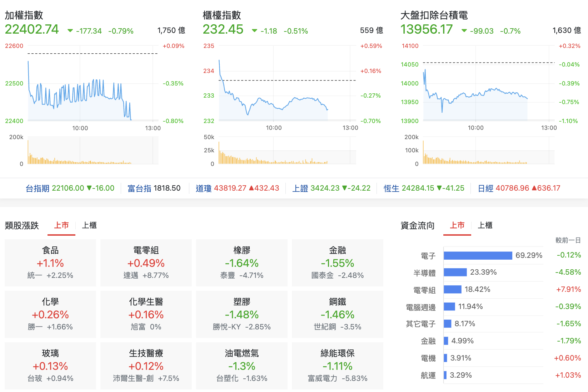Switch to 上櫃 tab under 類股漲跌
Image resolution: width=588 pixels, height=392 pixels.
click(89, 225)
